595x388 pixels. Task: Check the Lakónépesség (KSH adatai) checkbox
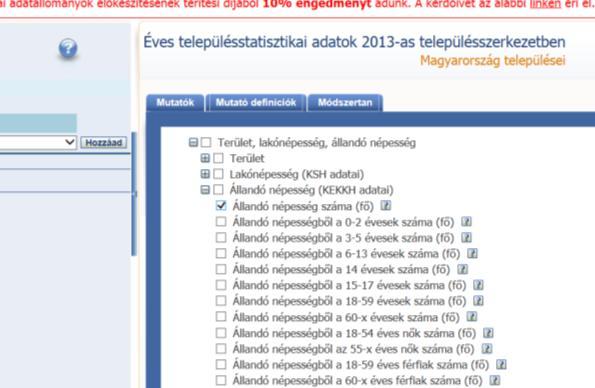pos(218,174)
